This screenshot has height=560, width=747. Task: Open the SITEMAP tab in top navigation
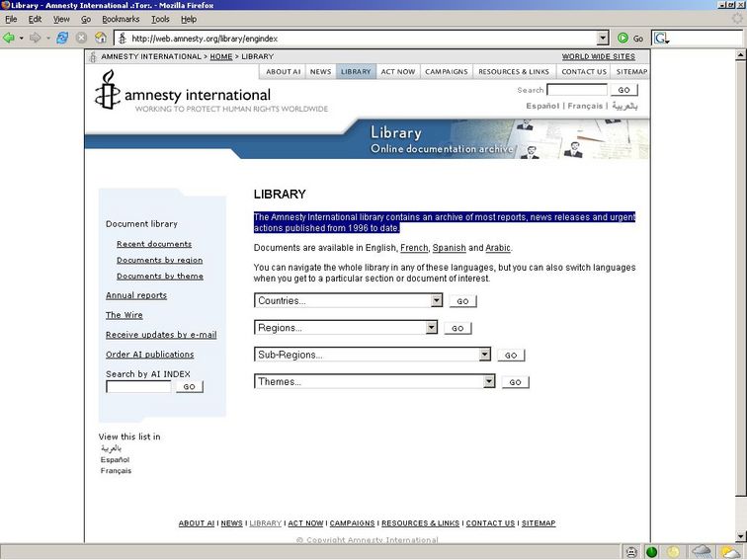pyautogui.click(x=630, y=71)
